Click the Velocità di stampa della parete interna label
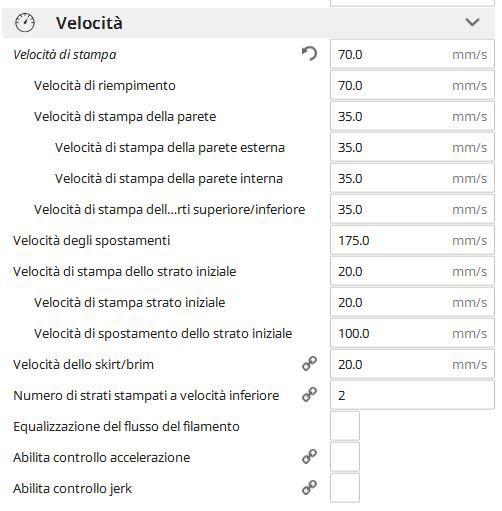502x511 pixels. tap(169, 179)
